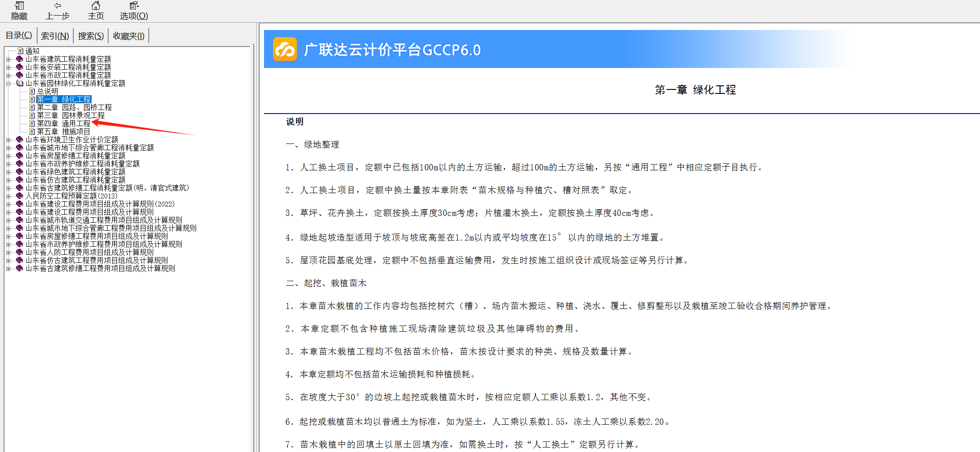The height and width of the screenshot is (452, 980).
Task: Expand the 山东省安装工程消耗量定额 node
Action: click(x=8, y=68)
